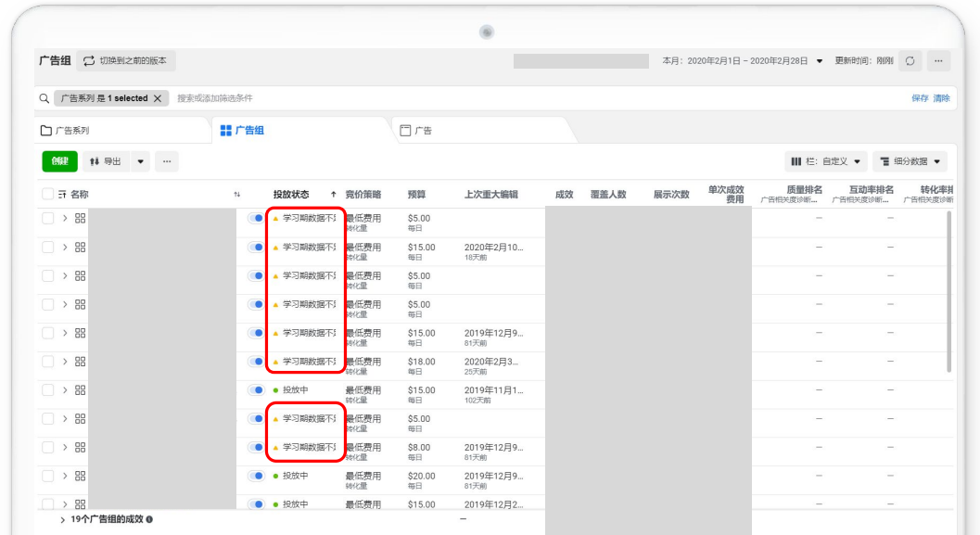This screenshot has height=535, width=980.
Task: Select the 广告组 tab
Action: (x=301, y=130)
